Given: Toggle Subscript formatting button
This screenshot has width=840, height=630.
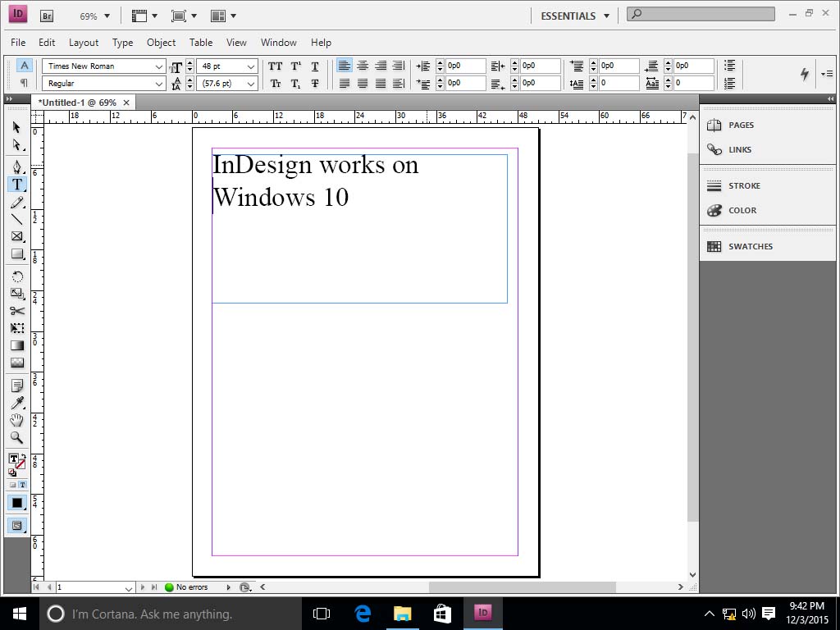Looking at the screenshot, I should click(x=295, y=83).
